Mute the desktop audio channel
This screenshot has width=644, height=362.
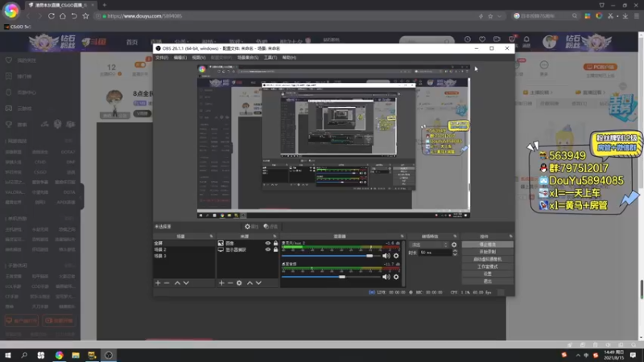click(386, 277)
